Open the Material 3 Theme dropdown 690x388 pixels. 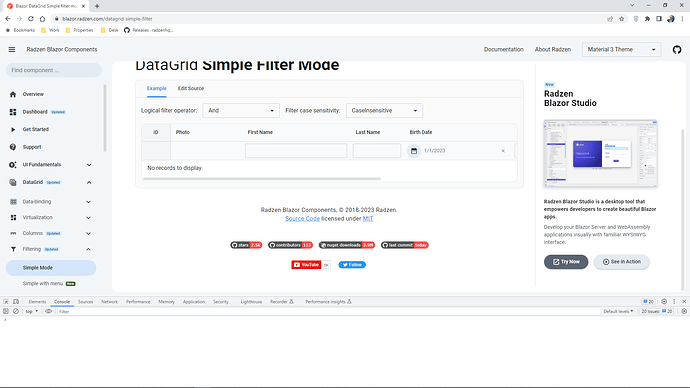tap(621, 50)
